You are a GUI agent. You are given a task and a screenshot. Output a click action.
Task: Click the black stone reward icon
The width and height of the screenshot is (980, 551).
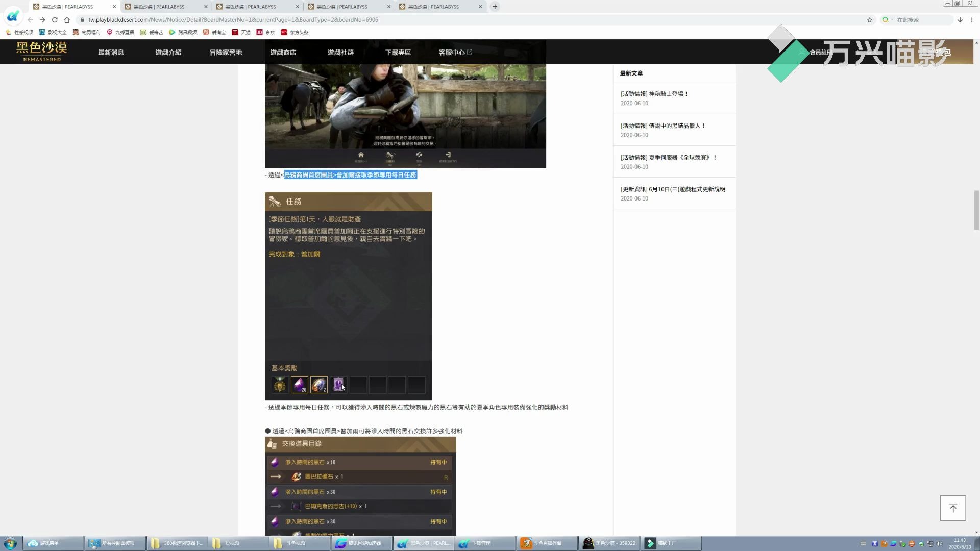(x=300, y=385)
